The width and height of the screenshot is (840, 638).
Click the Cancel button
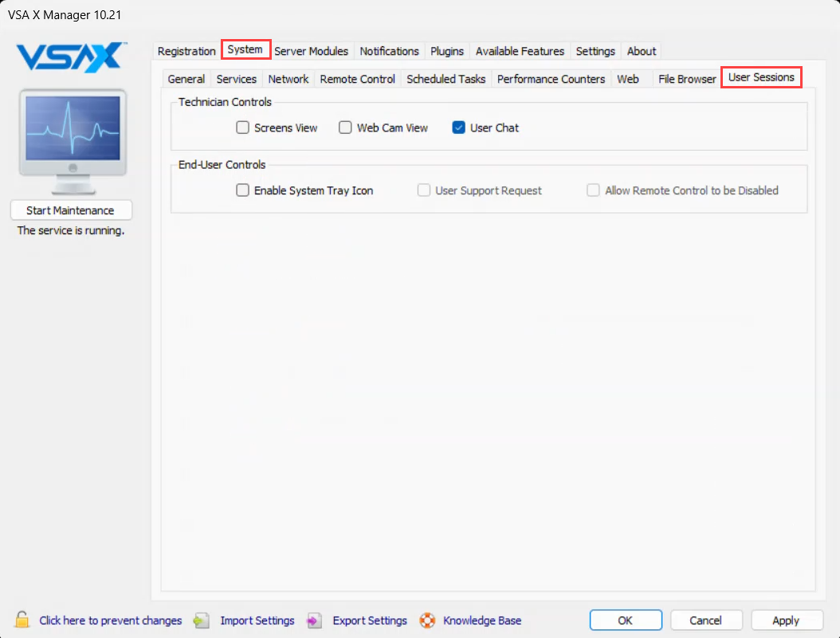click(706, 620)
